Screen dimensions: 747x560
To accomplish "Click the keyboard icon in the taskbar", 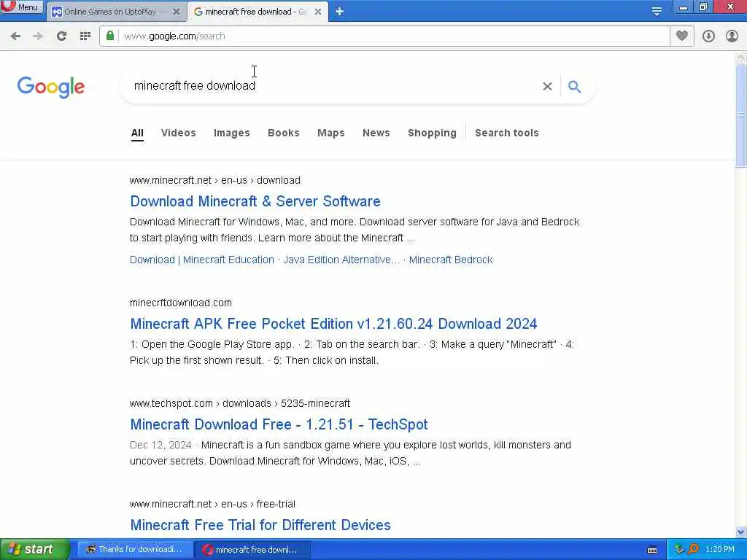I will [x=652, y=550].
